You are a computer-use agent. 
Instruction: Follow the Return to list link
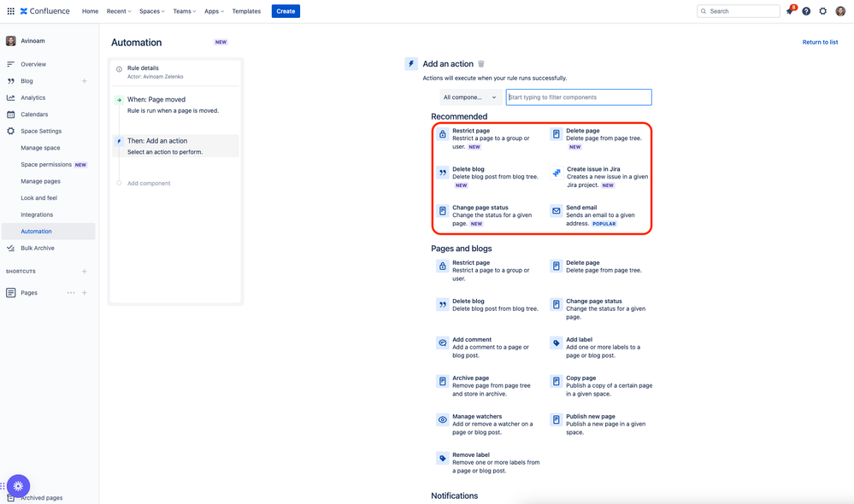tap(820, 42)
